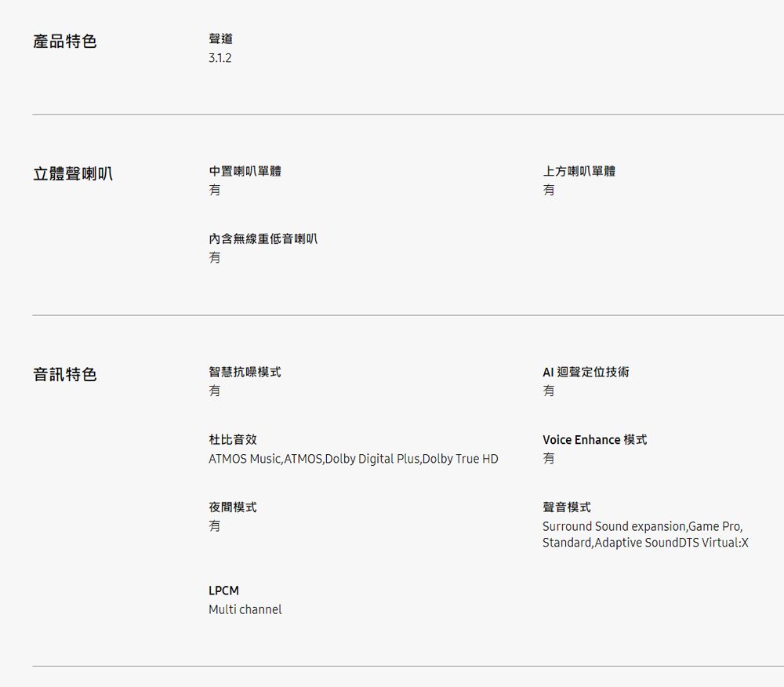Click the 3.1.2 channel value

220,58
